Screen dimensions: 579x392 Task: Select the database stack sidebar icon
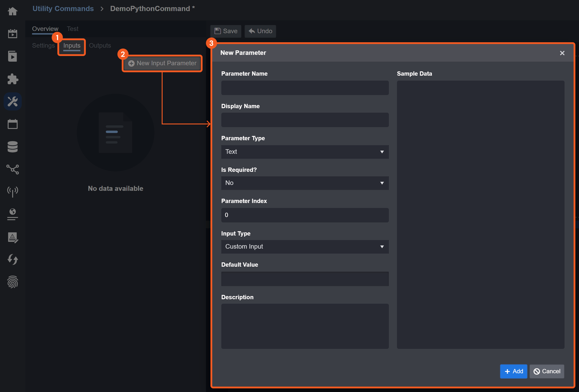tap(12, 147)
